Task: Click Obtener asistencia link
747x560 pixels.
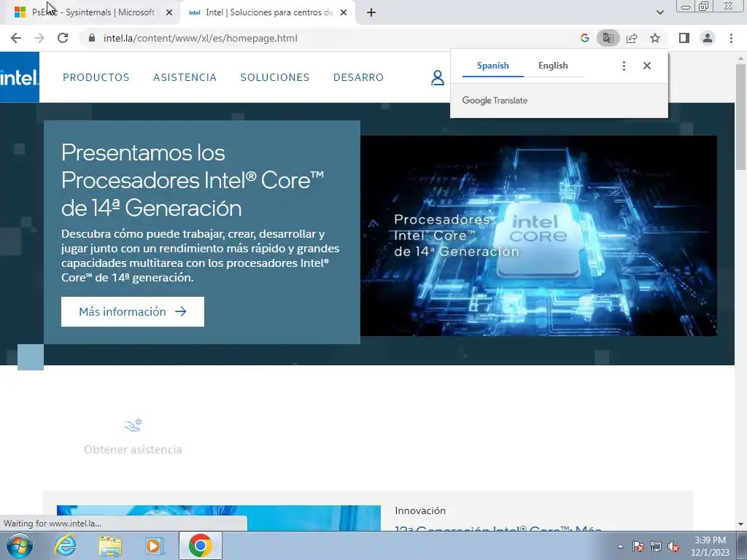Action: [133, 449]
